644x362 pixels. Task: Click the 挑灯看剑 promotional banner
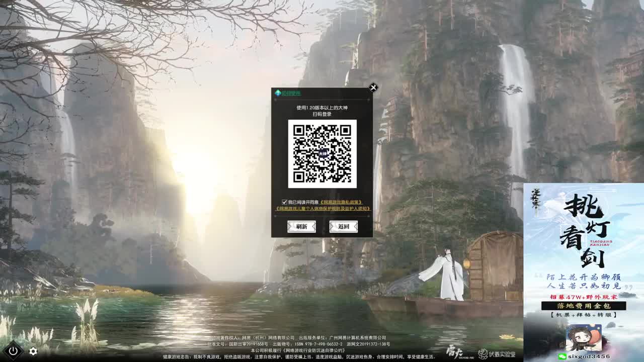coord(584,273)
